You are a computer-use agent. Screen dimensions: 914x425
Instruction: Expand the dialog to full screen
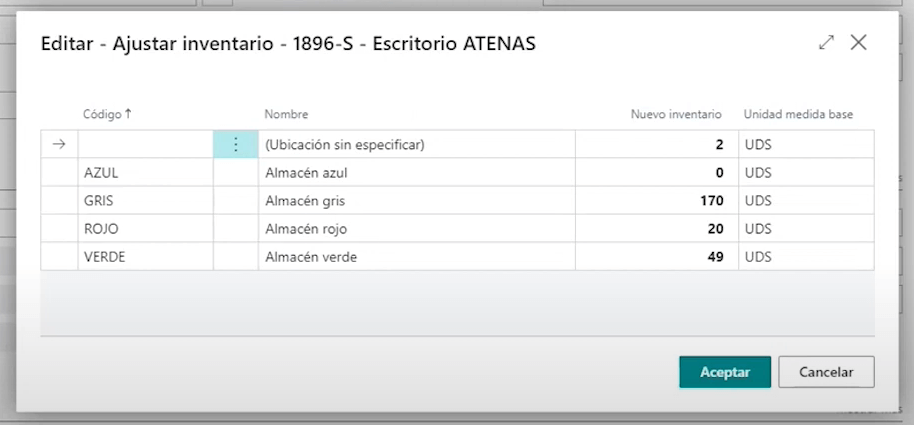(x=826, y=43)
